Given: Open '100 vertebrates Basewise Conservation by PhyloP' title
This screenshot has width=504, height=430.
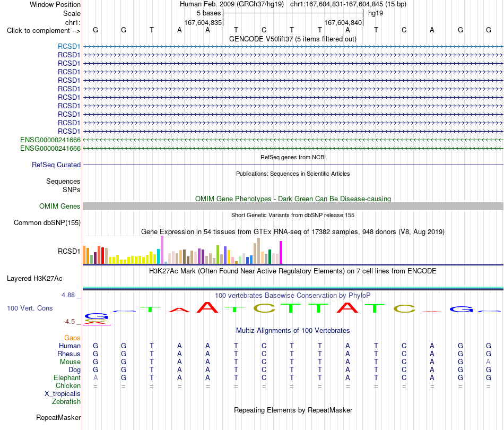Looking at the screenshot, I should [x=292, y=295].
